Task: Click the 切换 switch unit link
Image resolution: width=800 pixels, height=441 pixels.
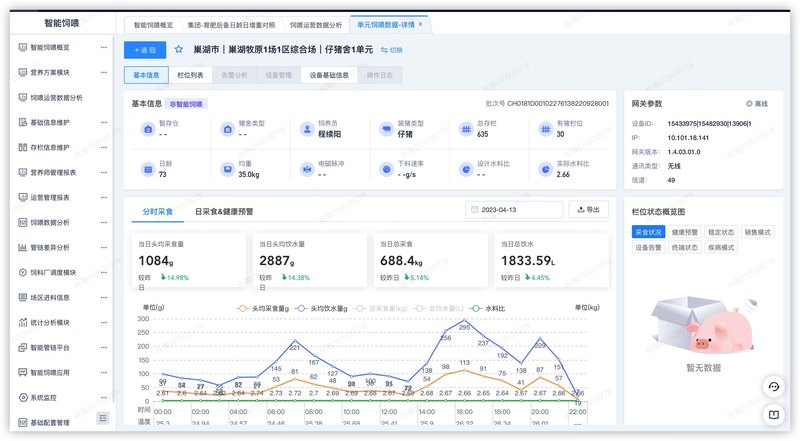Action: 392,50
